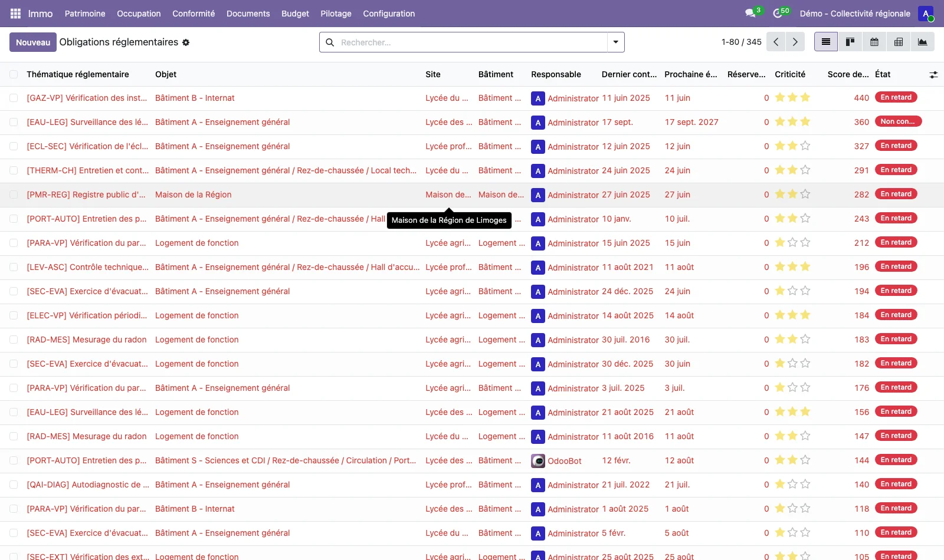Viewport: 944px width, 560px height.
Task: Tick the select-all checkbox in the header
Action: pos(14,74)
